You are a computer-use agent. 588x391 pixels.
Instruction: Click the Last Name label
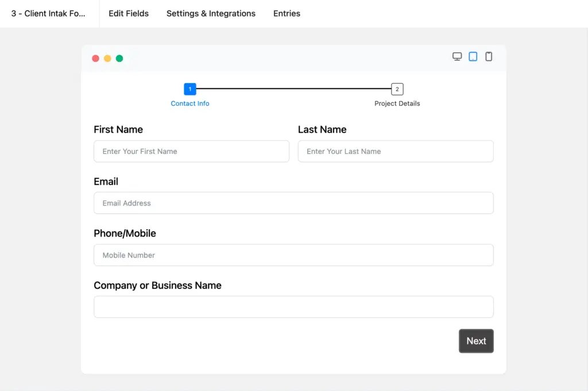[322, 130]
